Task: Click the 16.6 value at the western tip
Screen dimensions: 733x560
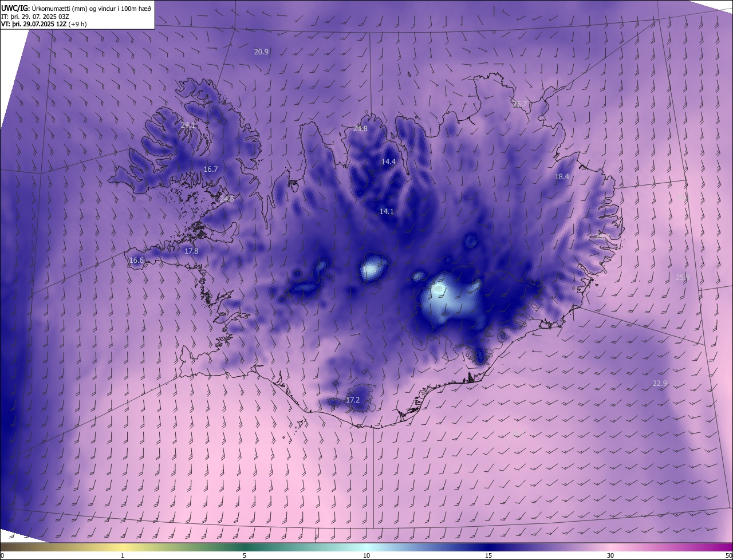Action: coord(136,261)
